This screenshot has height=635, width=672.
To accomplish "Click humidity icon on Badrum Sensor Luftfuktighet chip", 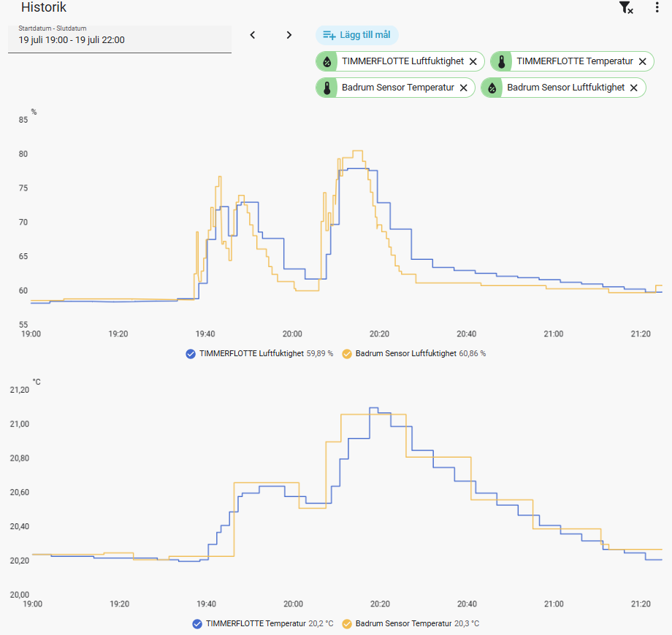I will tap(492, 88).
